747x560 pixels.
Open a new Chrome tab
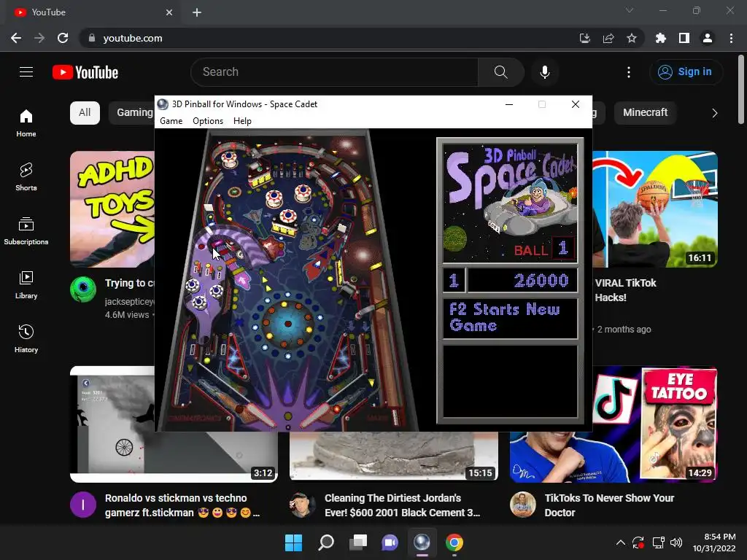pos(197,12)
